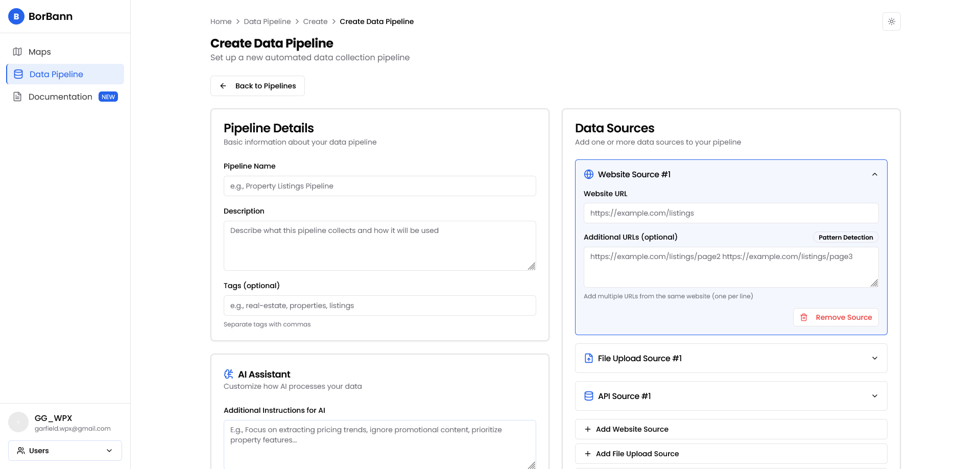This screenshot has width=980, height=469.
Task: Click the BorBann logo icon
Action: click(16, 16)
